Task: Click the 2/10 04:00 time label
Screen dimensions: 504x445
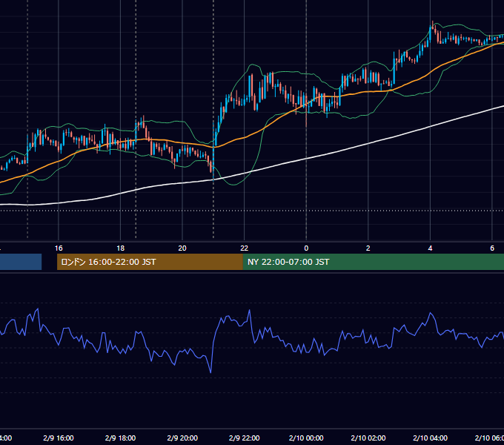Action: (x=430, y=438)
